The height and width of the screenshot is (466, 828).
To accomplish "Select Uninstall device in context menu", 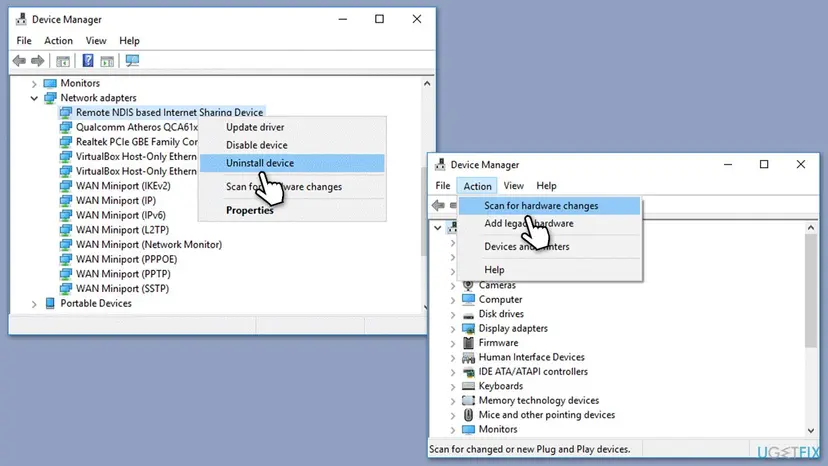I will point(292,163).
